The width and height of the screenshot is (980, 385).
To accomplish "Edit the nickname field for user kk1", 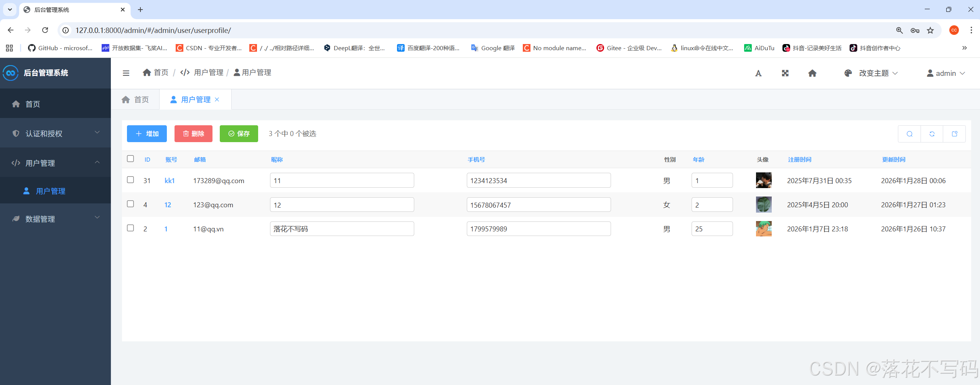I will [342, 180].
